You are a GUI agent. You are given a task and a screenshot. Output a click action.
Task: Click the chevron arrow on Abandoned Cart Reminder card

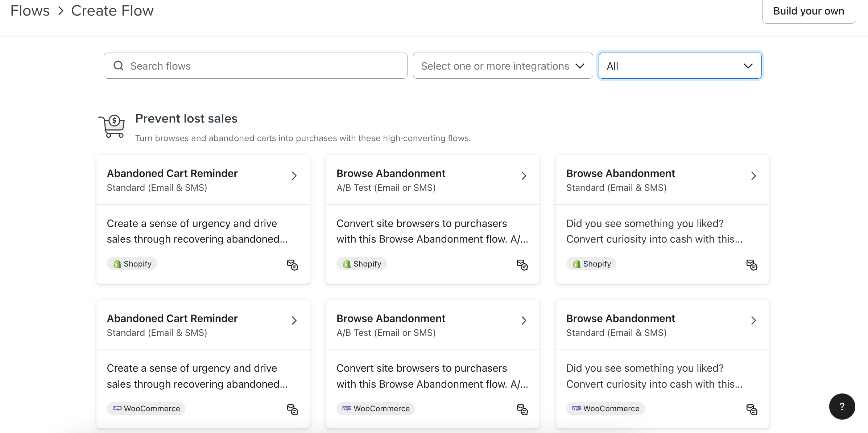tap(293, 176)
